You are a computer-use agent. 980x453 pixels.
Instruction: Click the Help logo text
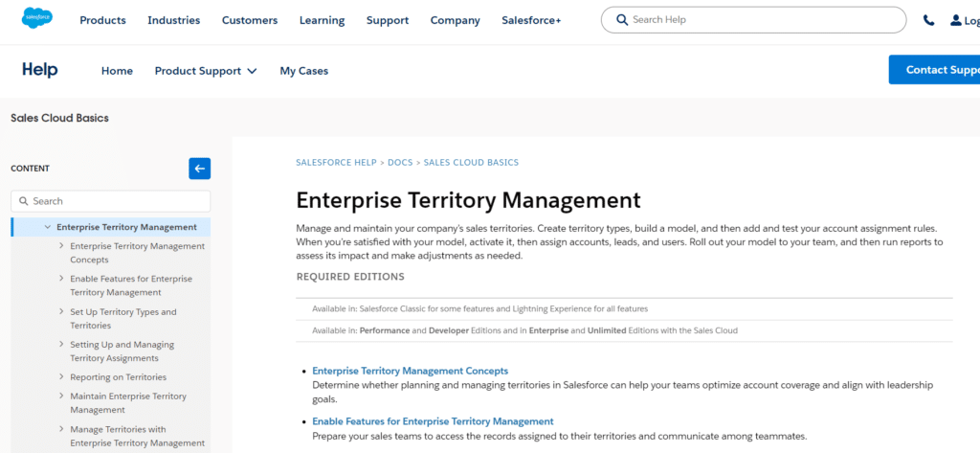click(40, 70)
